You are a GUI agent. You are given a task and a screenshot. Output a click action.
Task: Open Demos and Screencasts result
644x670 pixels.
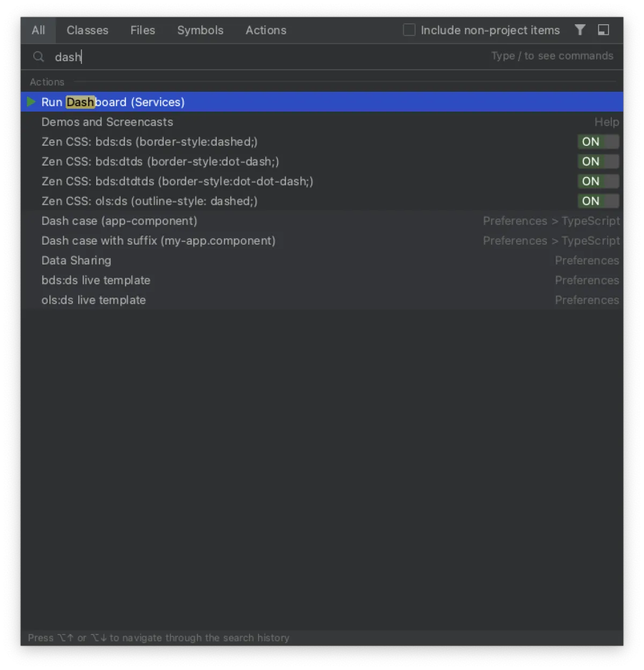click(107, 122)
